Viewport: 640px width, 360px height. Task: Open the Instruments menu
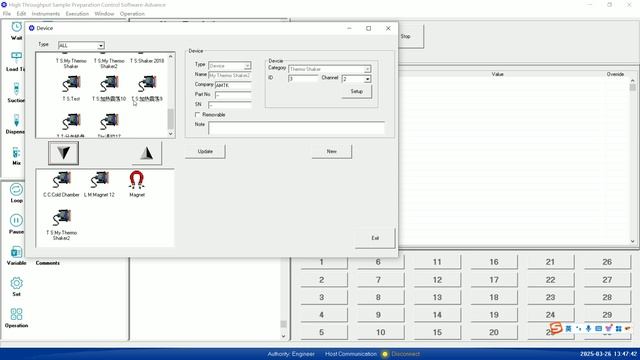tap(46, 14)
